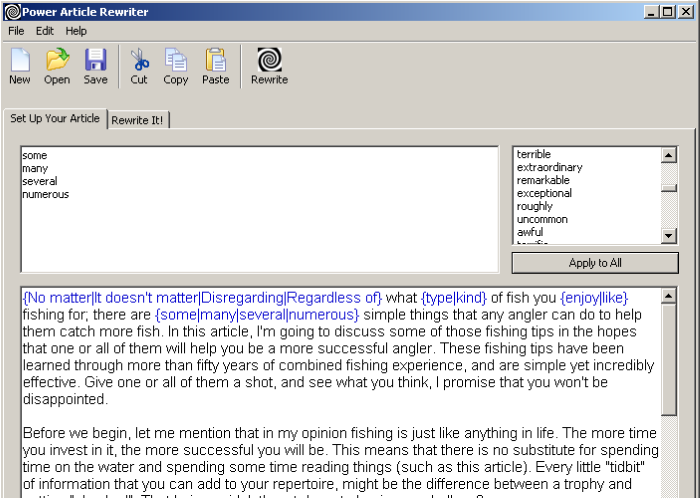Viewport: 700px width, 498px height.
Task: Click the Apply to All button
Action: (595, 263)
